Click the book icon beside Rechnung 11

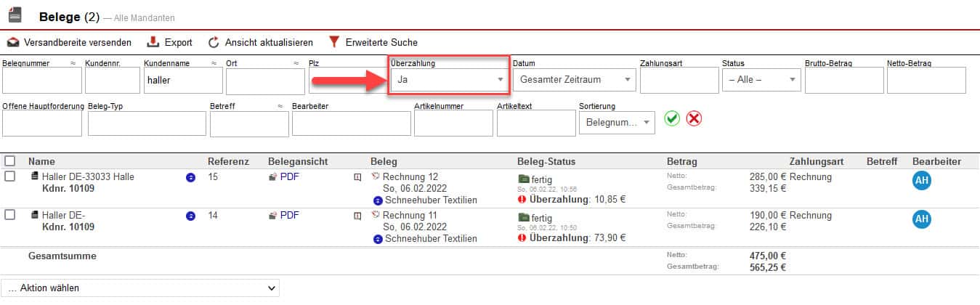click(357, 216)
